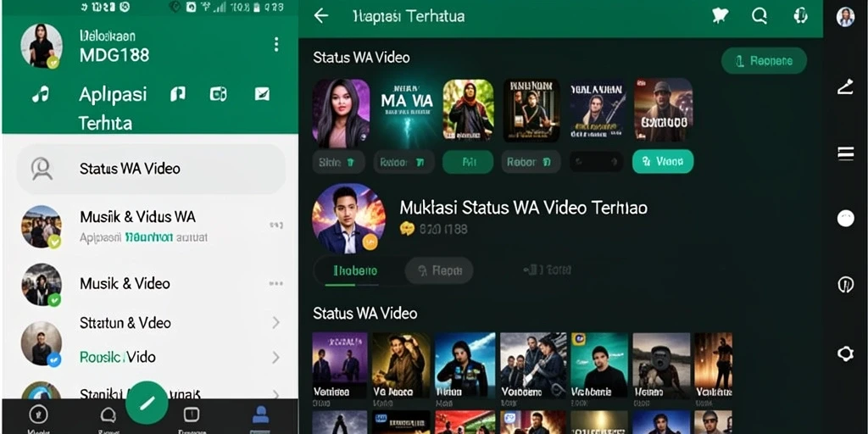
Task: Open the Rosic Vido contact avatar with blue badge
Action: coord(42,343)
